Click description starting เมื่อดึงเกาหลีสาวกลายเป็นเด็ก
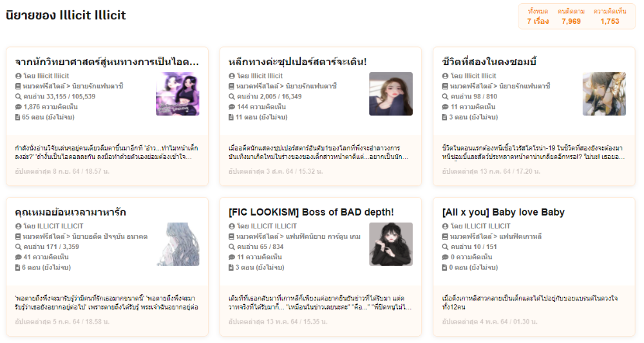Screen dimensions: 644x343 click(x=530, y=302)
